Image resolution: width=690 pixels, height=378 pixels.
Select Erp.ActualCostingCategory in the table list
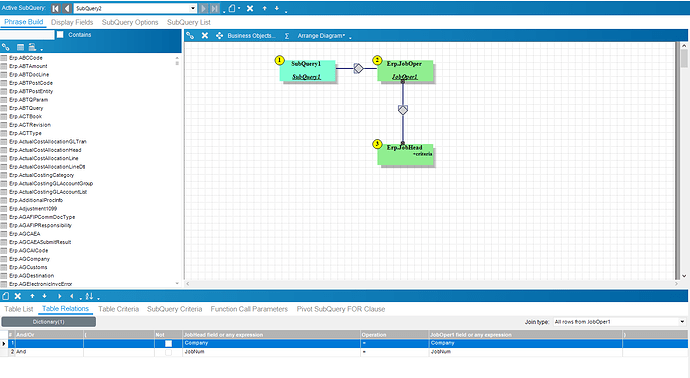tap(42, 175)
